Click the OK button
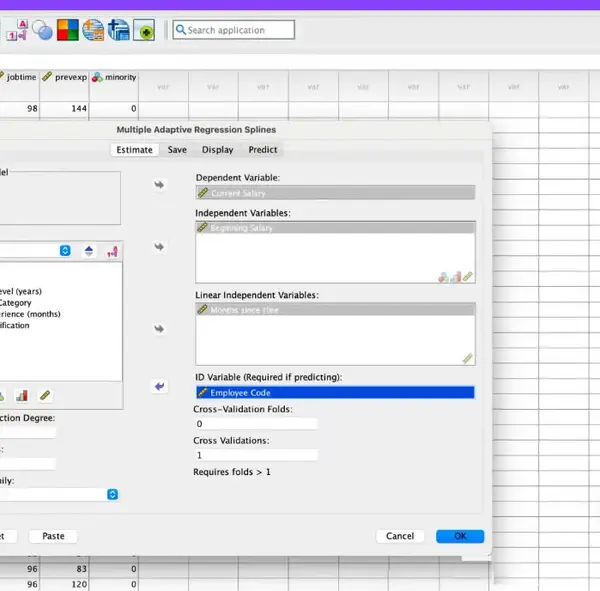 tap(460, 536)
